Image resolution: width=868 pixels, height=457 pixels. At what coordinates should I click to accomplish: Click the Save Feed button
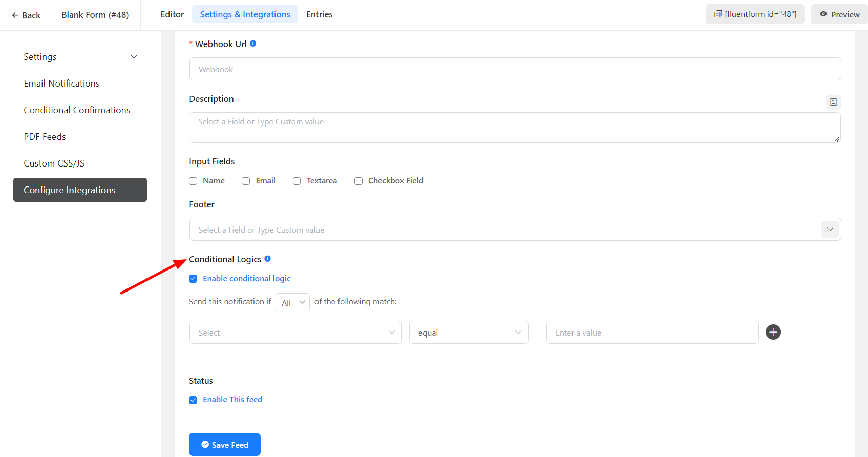tap(225, 444)
